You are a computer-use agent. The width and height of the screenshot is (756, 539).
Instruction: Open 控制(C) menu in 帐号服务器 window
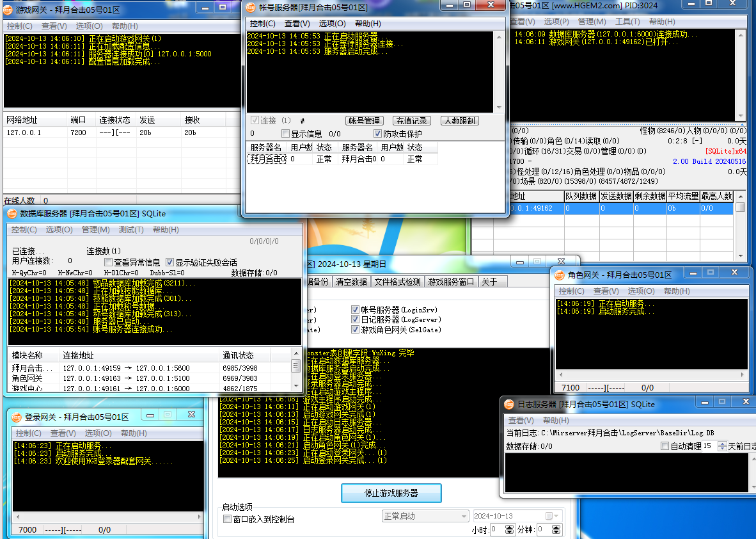262,24
